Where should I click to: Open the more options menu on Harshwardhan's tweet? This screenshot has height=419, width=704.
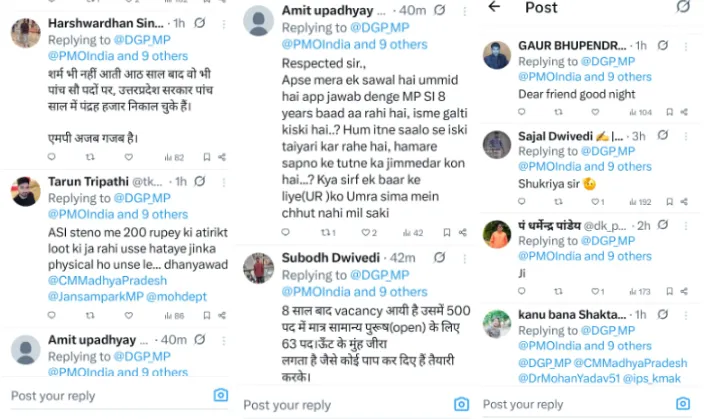pos(223,21)
